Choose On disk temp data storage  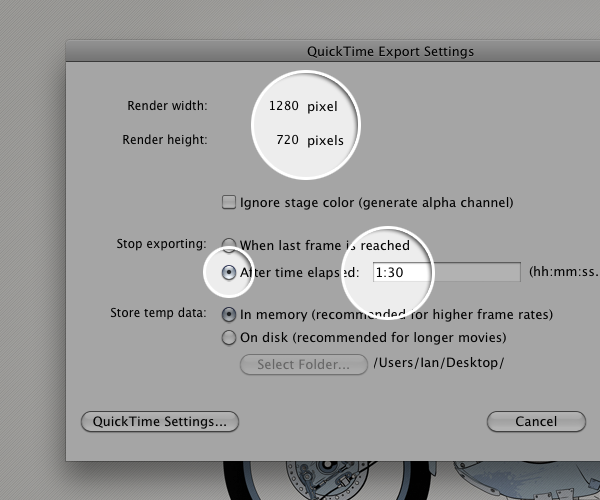click(229, 338)
